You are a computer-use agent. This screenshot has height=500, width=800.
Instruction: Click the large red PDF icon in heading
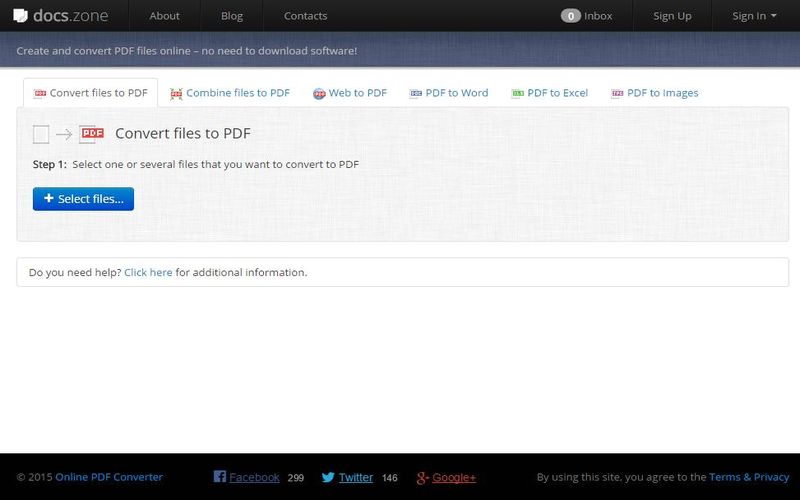click(92, 134)
